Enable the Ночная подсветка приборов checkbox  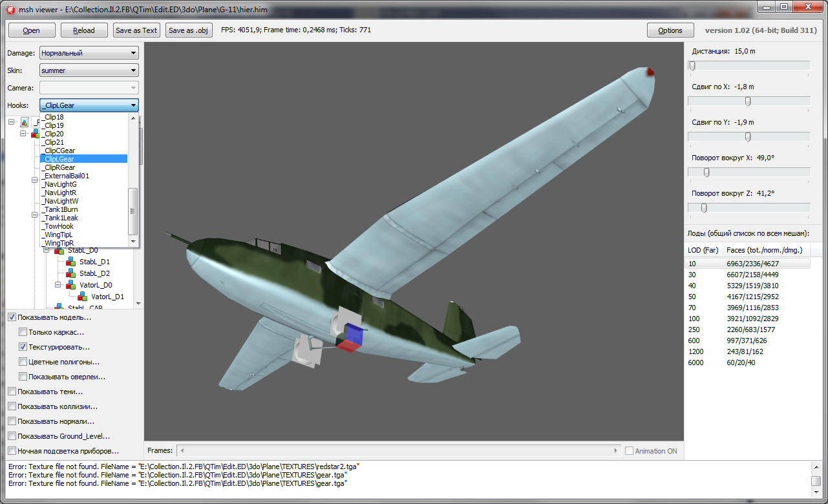pos(12,451)
